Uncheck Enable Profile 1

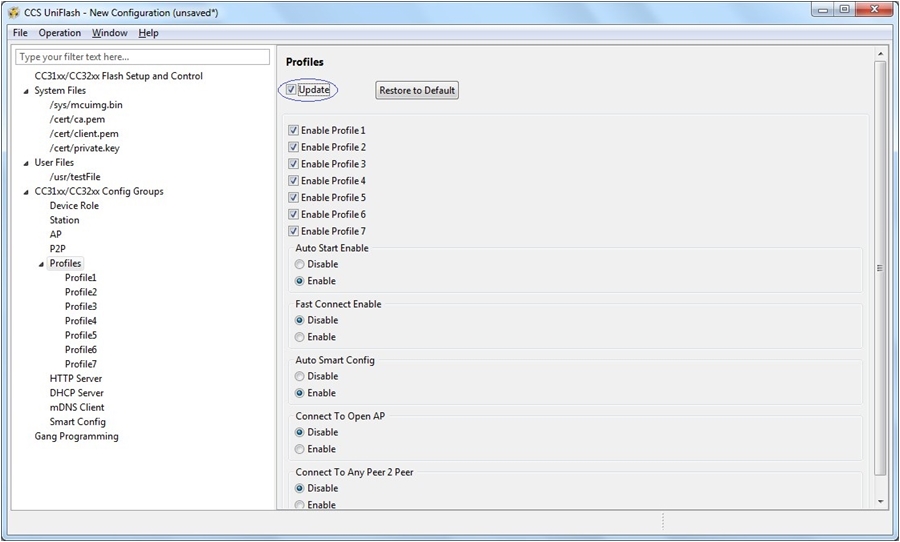point(293,130)
